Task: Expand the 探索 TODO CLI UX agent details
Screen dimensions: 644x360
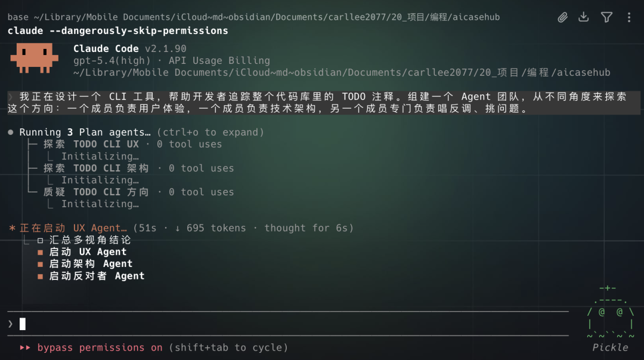Action: coord(89,144)
